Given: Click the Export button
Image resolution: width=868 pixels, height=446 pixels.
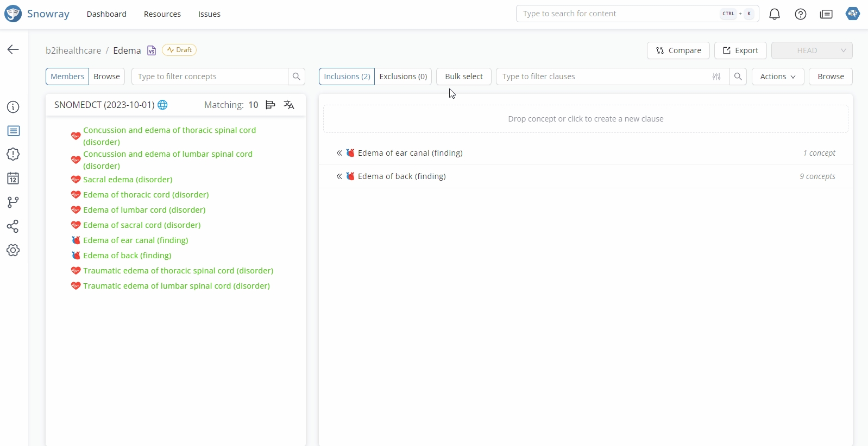Looking at the screenshot, I should pos(740,50).
